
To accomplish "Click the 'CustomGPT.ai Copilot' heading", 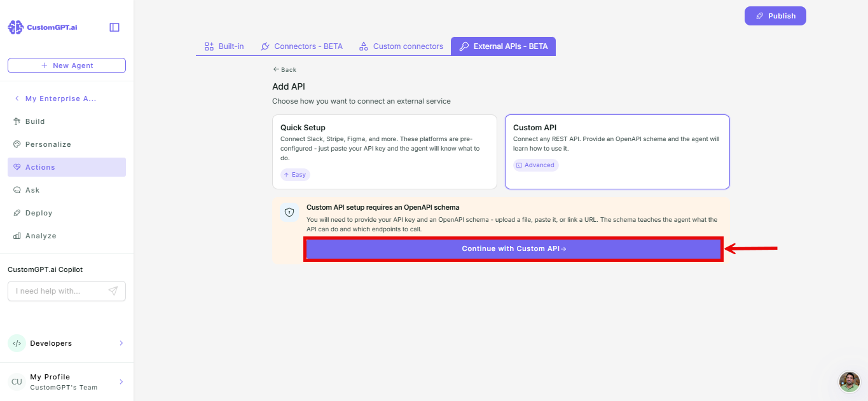I will coord(45,269).
